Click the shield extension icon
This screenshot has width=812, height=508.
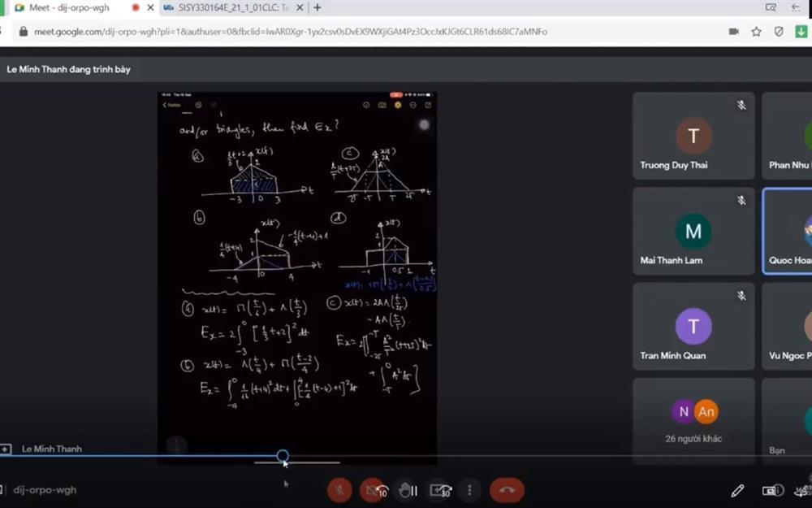point(779,32)
